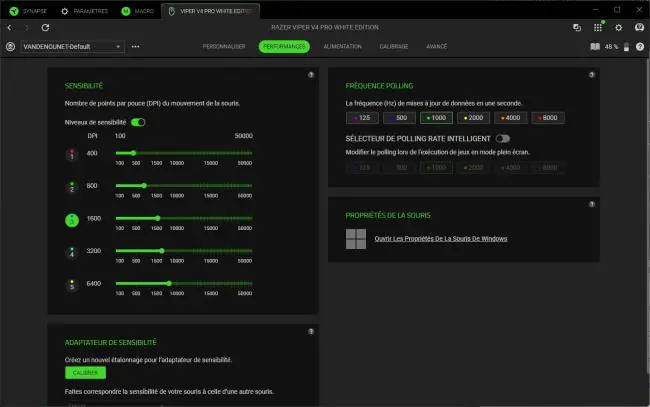The width and height of the screenshot is (650, 407).
Task: Click the 400 DPI value field
Action: point(92,153)
